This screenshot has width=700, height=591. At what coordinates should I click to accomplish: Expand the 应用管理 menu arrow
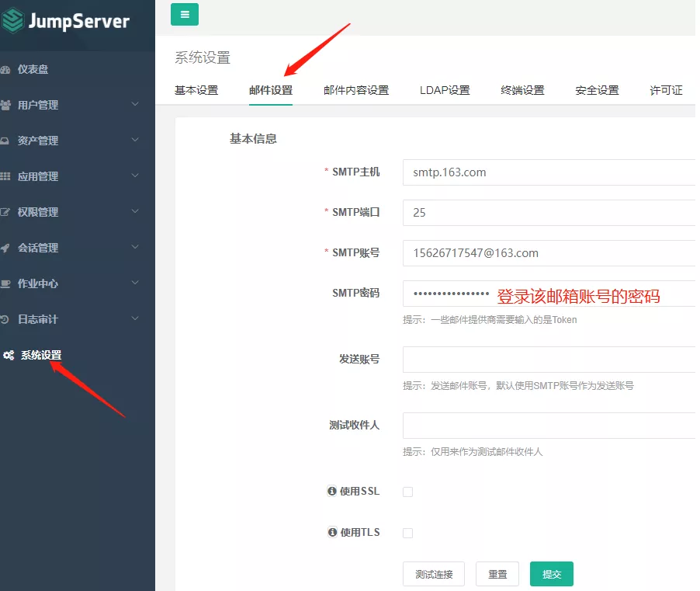click(135, 176)
